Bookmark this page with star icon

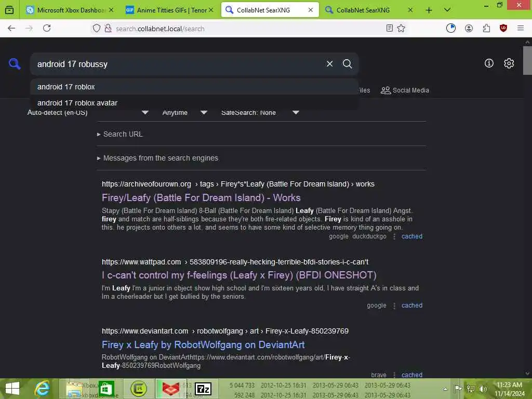coord(401,28)
